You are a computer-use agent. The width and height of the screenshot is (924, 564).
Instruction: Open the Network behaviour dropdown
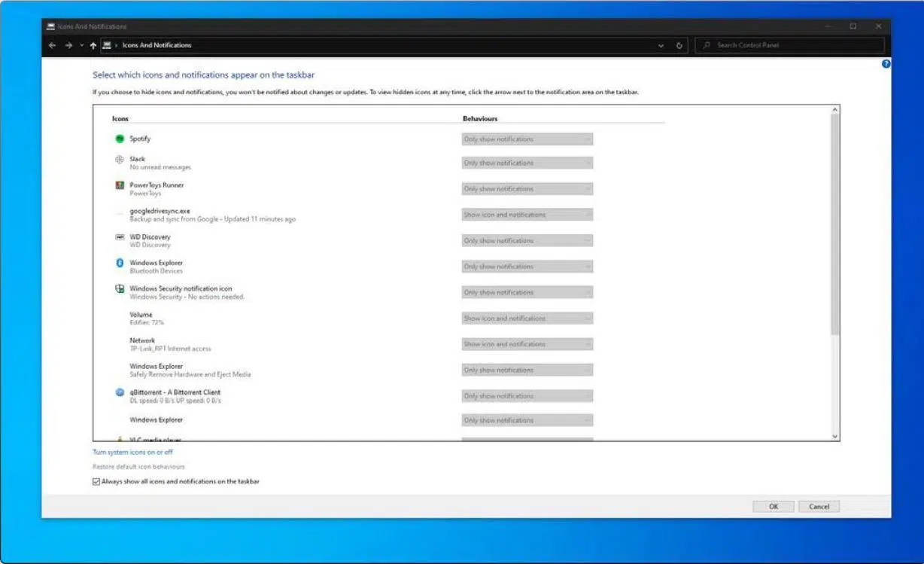(x=527, y=344)
